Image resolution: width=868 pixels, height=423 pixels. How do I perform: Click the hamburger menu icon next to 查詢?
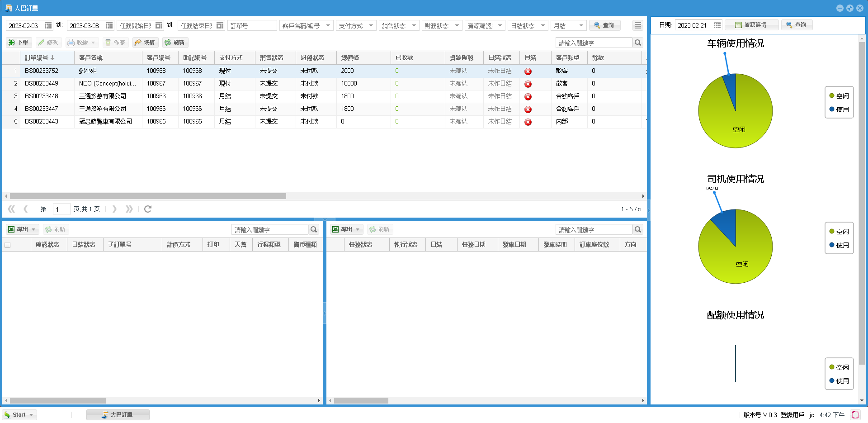638,26
